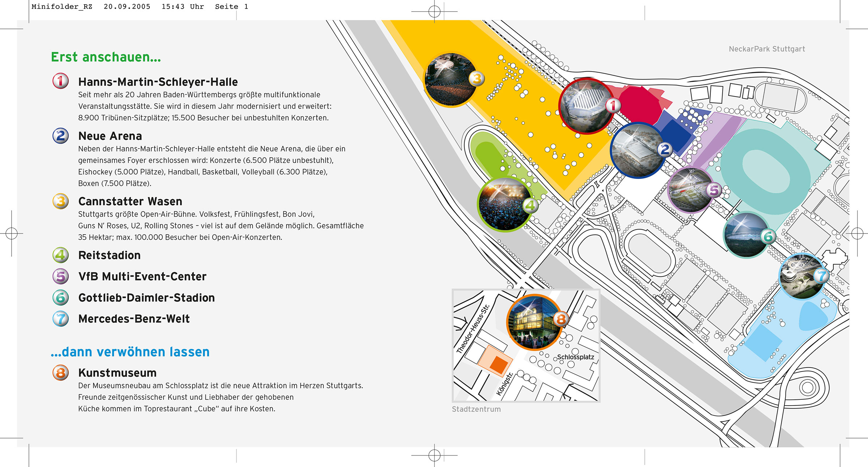The width and height of the screenshot is (868, 467).
Task: Click the 'Seite 1' page label
Action: (x=231, y=7)
